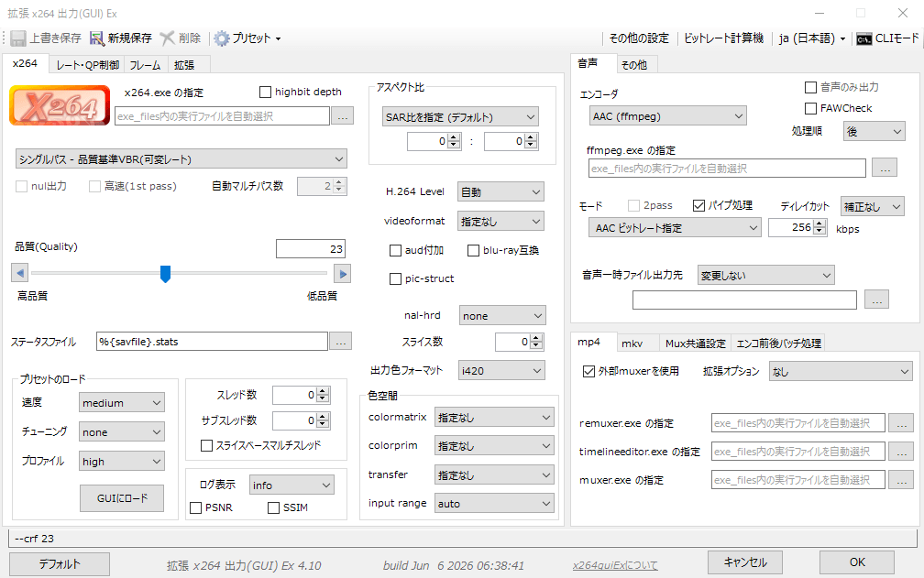Click キャンセル button
The width and height of the screenshot is (924, 578).
coord(745,562)
